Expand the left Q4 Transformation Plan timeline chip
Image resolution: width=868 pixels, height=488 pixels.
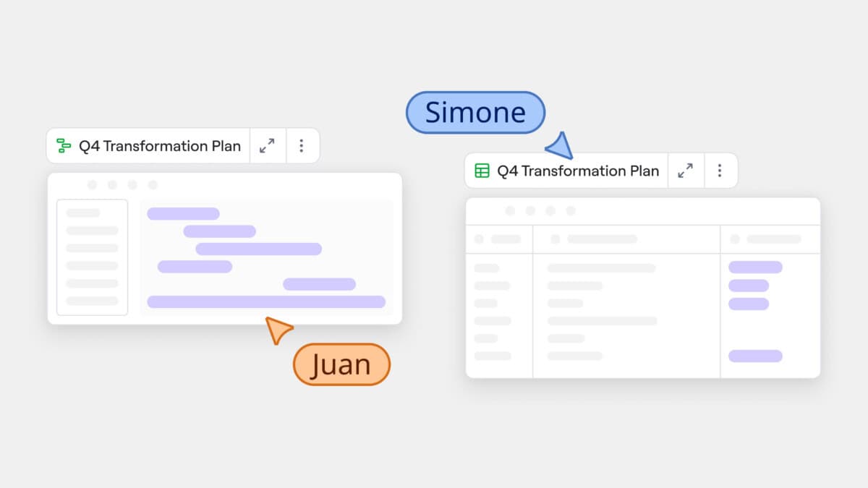268,146
